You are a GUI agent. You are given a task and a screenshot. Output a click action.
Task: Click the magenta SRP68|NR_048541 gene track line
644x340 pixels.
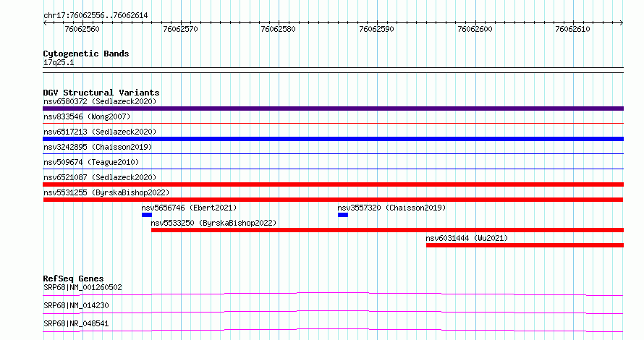tap(333, 330)
